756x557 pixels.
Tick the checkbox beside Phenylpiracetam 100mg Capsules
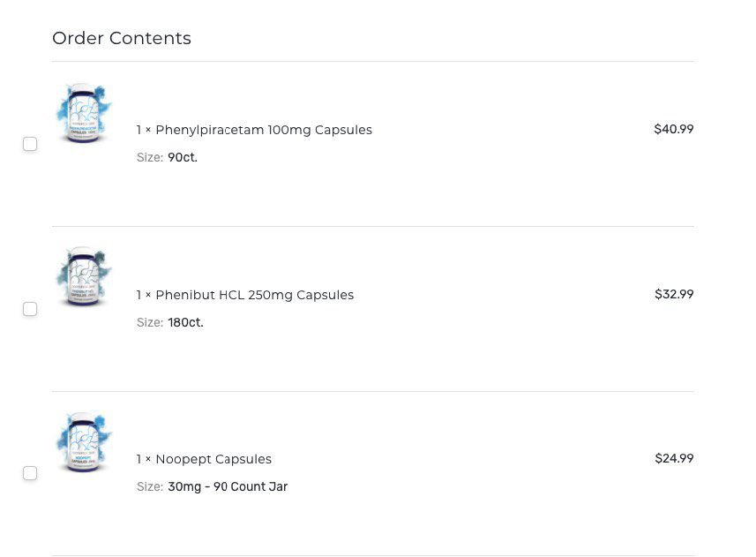coord(30,144)
